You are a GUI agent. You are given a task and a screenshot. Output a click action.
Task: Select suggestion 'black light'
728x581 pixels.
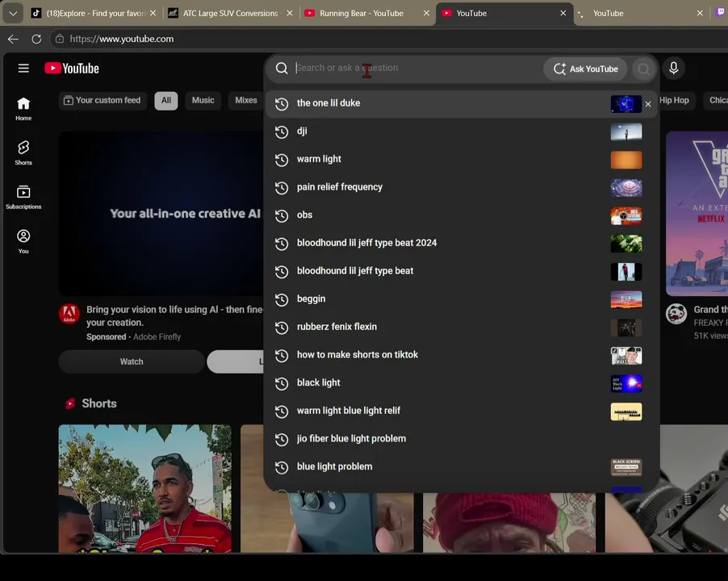[462, 382]
